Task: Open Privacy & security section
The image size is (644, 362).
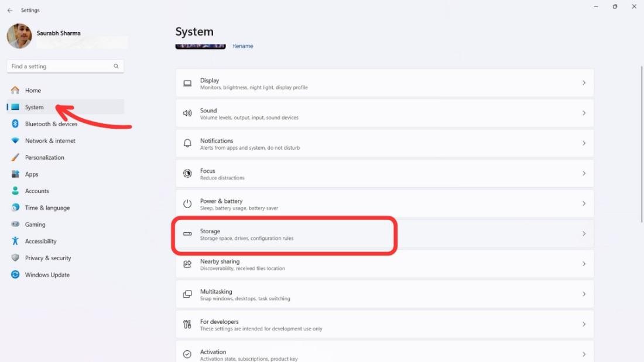Action: click(x=47, y=258)
